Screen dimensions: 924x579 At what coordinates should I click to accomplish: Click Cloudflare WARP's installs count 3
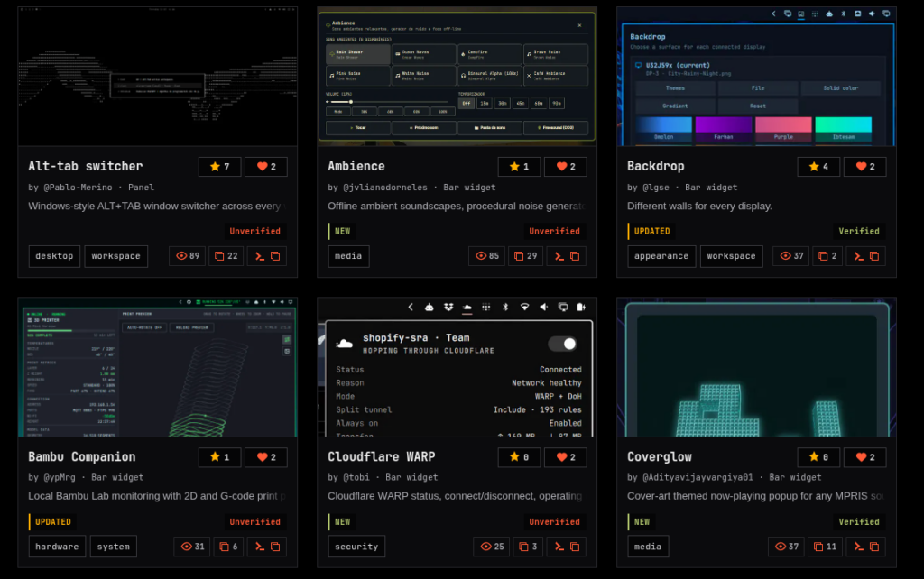point(528,547)
